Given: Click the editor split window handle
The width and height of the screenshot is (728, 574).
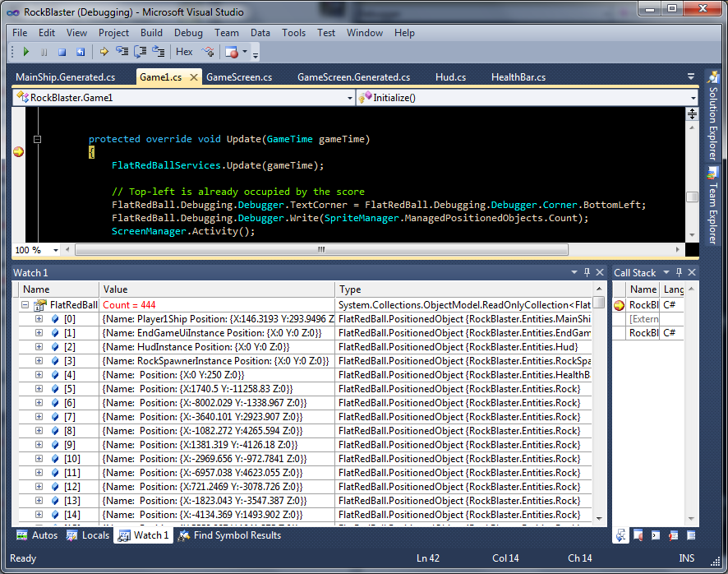Looking at the screenshot, I should point(692,113).
